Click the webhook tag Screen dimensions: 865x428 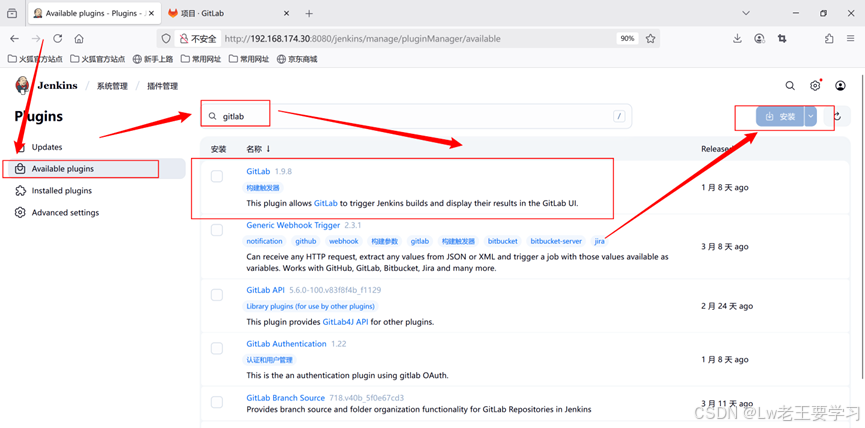tap(344, 241)
